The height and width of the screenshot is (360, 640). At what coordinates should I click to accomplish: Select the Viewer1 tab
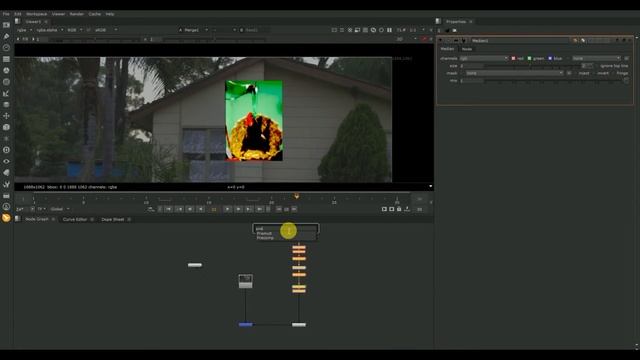pyautogui.click(x=33, y=22)
